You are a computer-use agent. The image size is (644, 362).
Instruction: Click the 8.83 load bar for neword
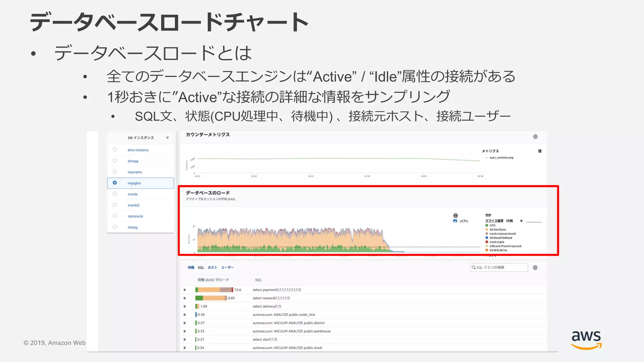pos(211,298)
